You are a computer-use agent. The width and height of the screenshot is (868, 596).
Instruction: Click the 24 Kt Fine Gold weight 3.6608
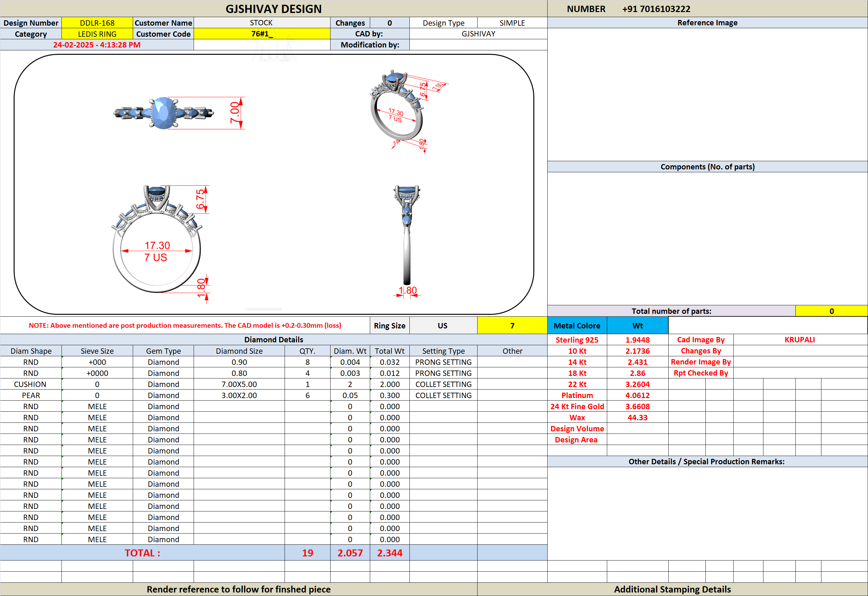(x=638, y=406)
